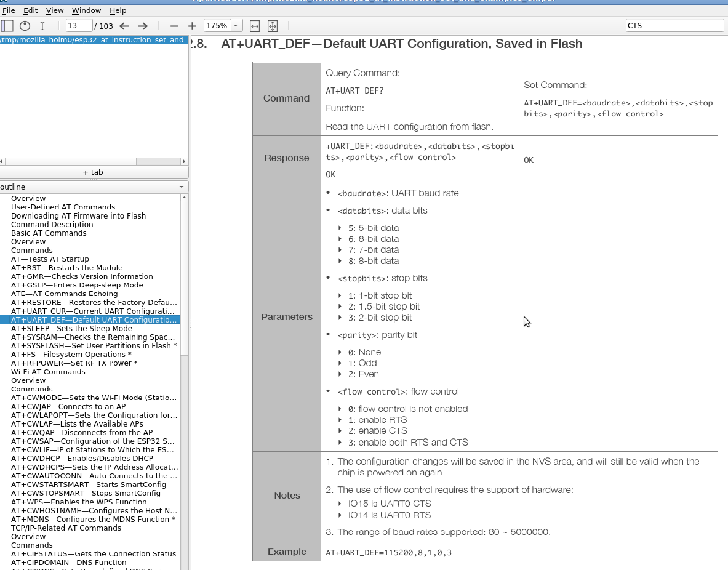Click the + tab button
Image resolution: width=728 pixels, height=570 pixels.
click(94, 172)
